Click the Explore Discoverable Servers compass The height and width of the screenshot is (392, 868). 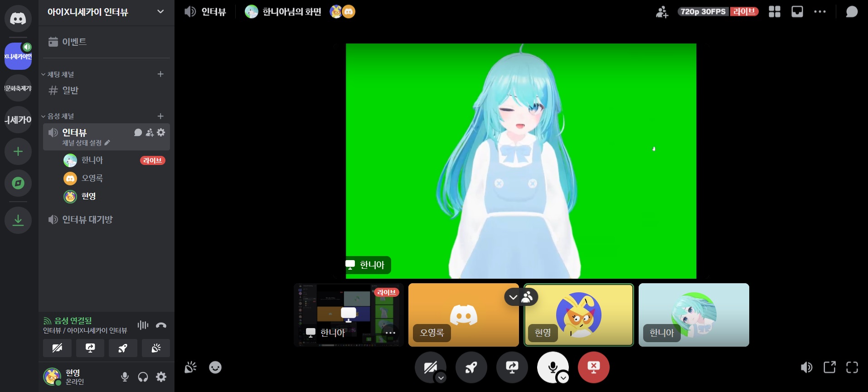pyautogui.click(x=18, y=183)
